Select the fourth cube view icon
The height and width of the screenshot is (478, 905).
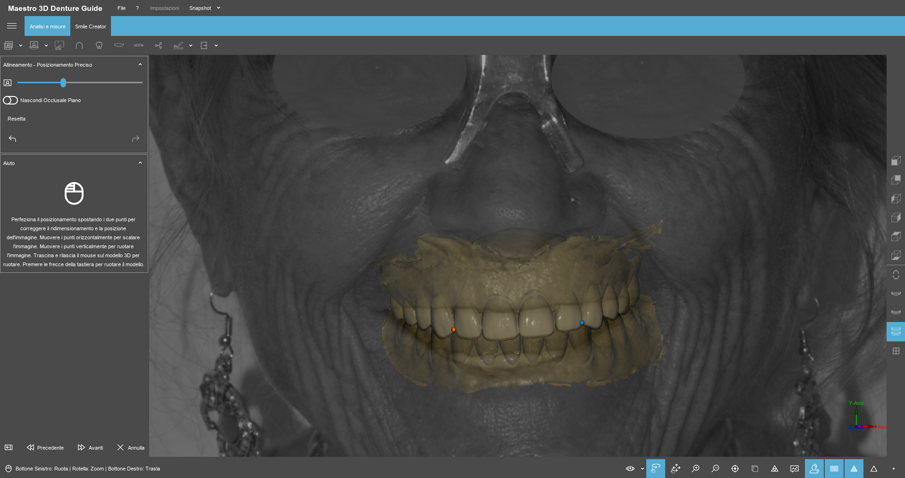(896, 218)
